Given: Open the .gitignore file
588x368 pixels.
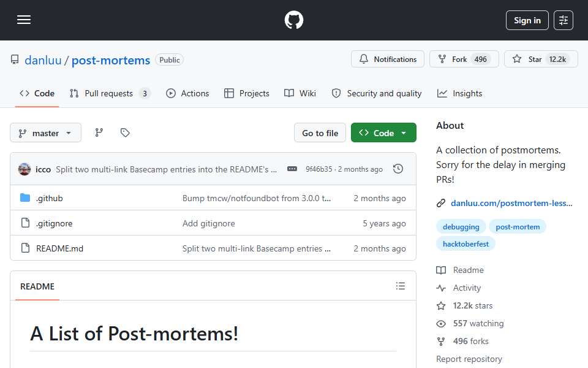Looking at the screenshot, I should click(x=55, y=223).
